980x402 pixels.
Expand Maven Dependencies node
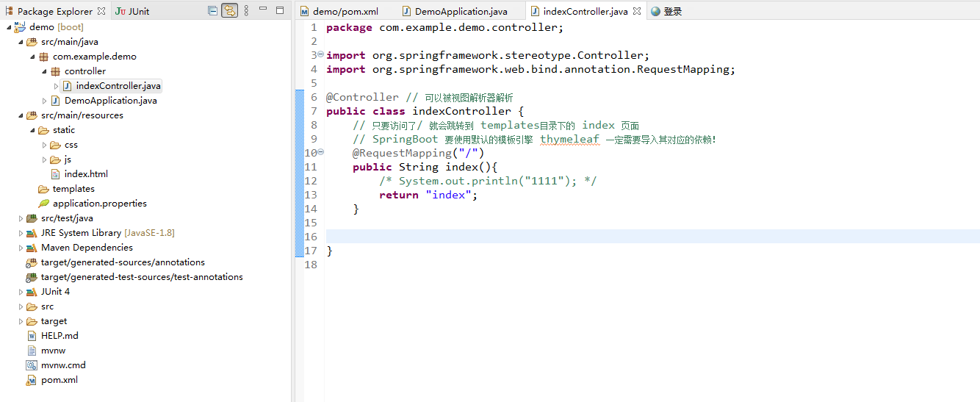pos(21,248)
